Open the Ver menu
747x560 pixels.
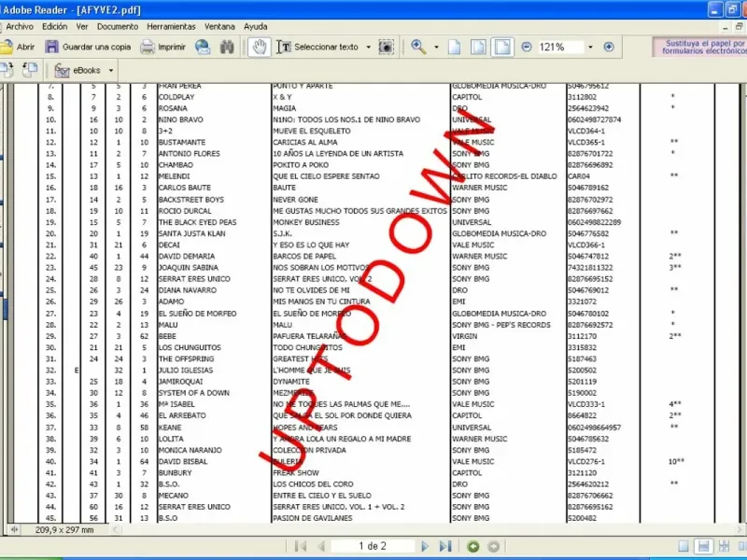click(82, 27)
